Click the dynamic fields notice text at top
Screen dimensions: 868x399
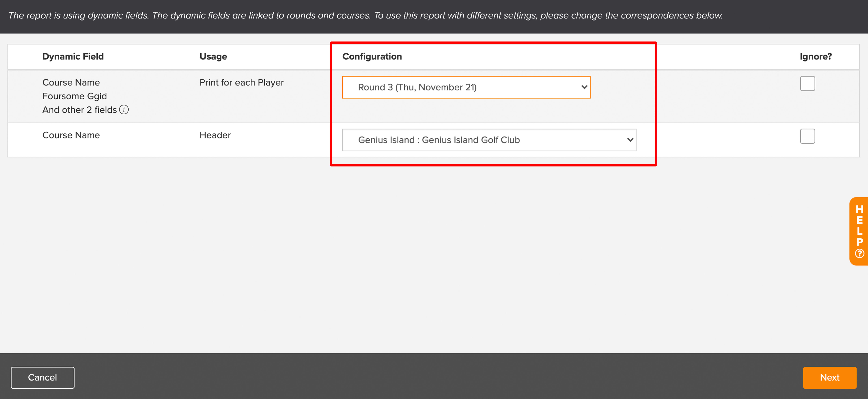coord(366,15)
